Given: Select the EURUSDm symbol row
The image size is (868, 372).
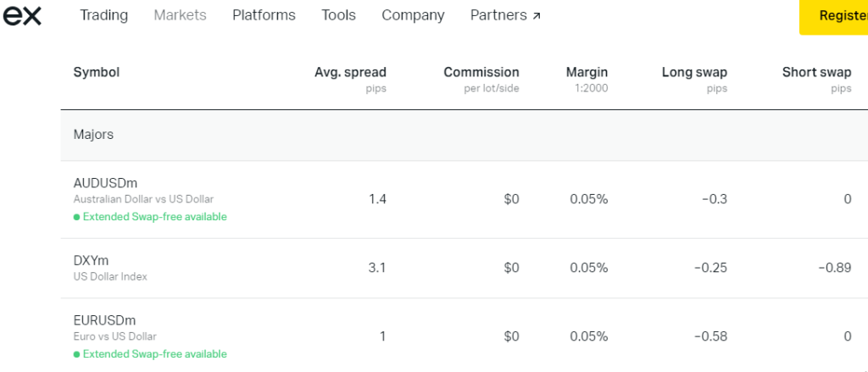Looking at the screenshot, I should pos(105,320).
